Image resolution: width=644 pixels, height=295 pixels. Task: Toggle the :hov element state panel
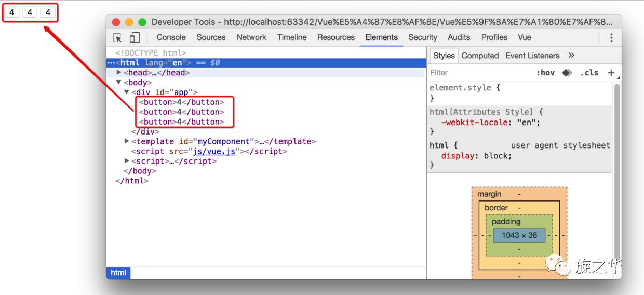point(545,73)
